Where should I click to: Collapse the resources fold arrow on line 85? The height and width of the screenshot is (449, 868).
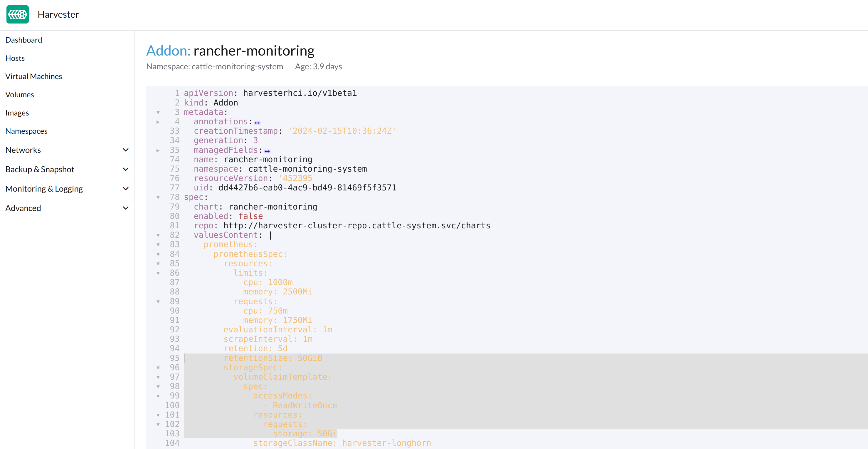[x=158, y=264]
